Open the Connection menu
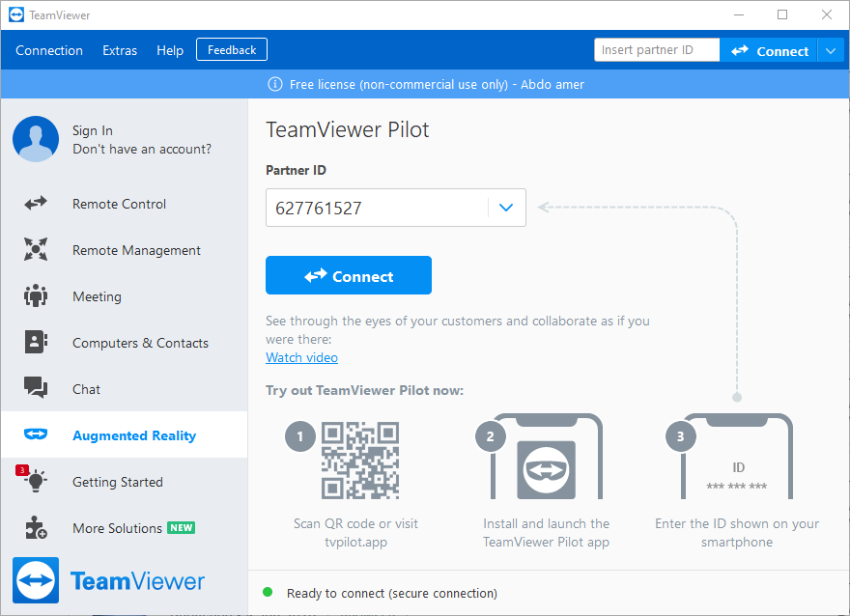Viewport: 850px width, 616px height. pyautogui.click(x=49, y=50)
